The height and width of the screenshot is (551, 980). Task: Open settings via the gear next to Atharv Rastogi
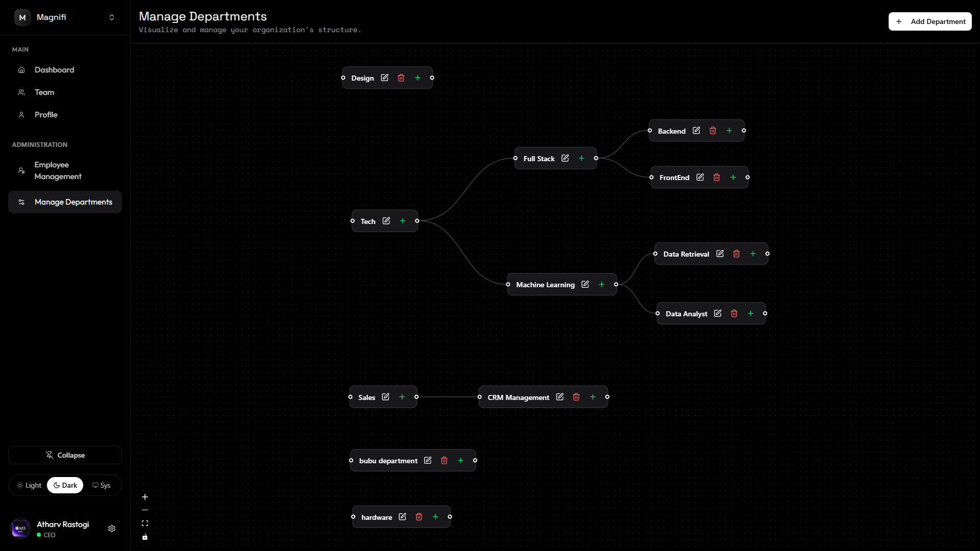click(x=112, y=529)
